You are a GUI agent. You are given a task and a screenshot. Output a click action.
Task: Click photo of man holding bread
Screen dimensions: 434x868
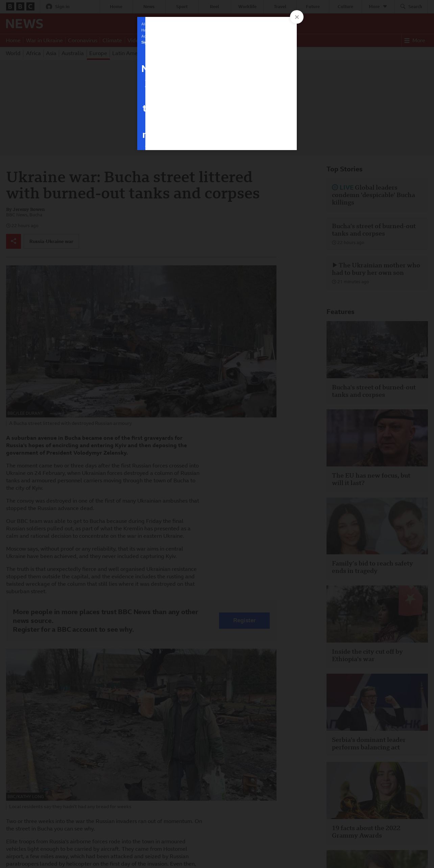(x=141, y=724)
